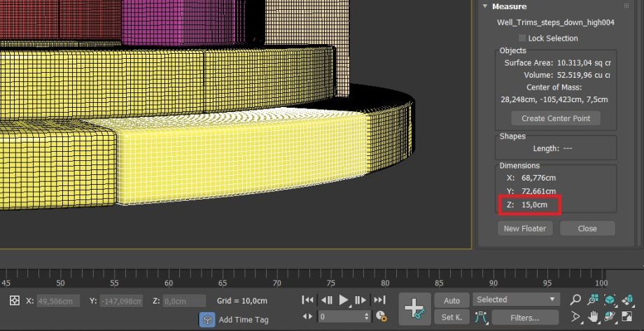Close the Measure utility
644x331 pixels.
tap(587, 228)
